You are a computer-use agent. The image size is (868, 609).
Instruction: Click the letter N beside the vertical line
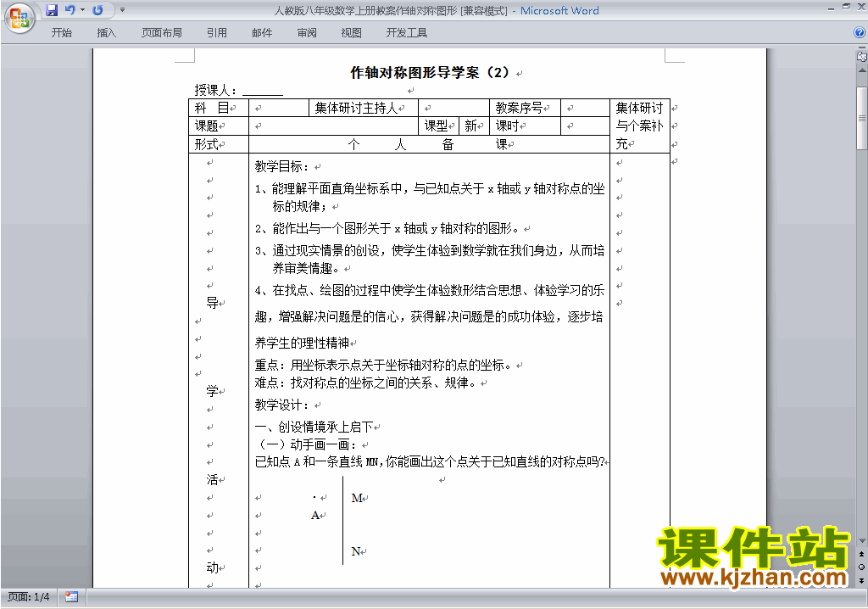356,551
